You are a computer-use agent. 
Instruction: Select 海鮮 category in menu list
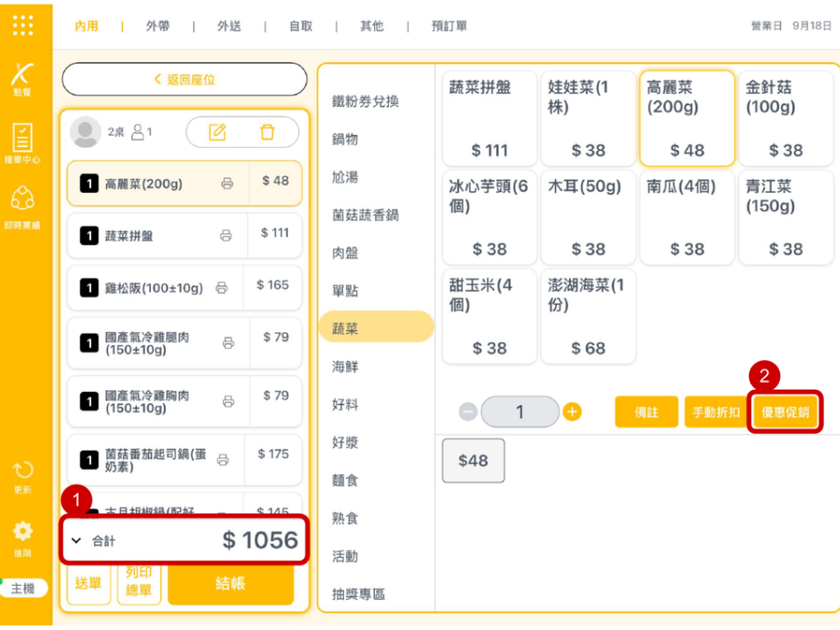(x=345, y=367)
